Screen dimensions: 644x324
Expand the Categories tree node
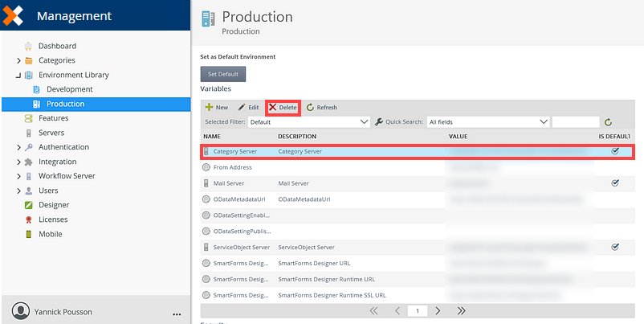(18, 60)
